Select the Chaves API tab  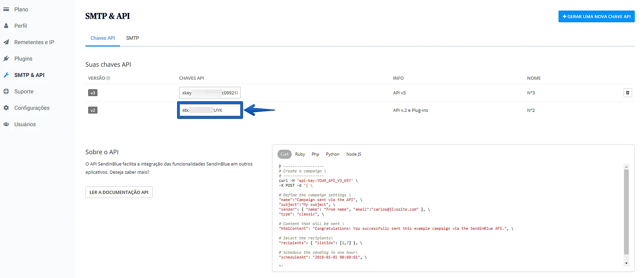(103, 38)
